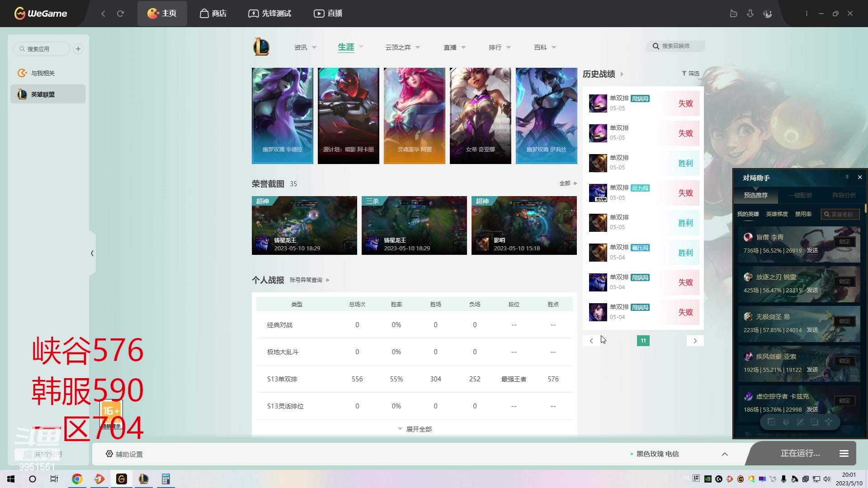Image resolution: width=868 pixels, height=488 pixels.
Task: Click the user avatar icon in title bar
Action: tap(768, 14)
